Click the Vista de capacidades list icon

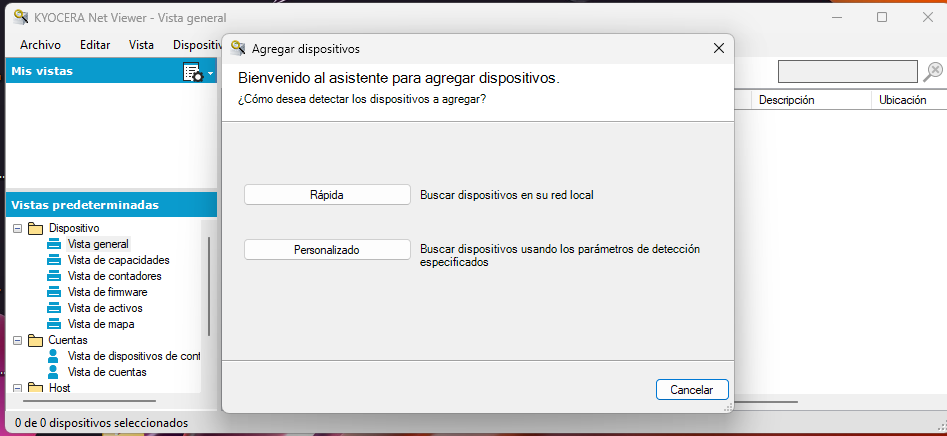click(x=54, y=260)
